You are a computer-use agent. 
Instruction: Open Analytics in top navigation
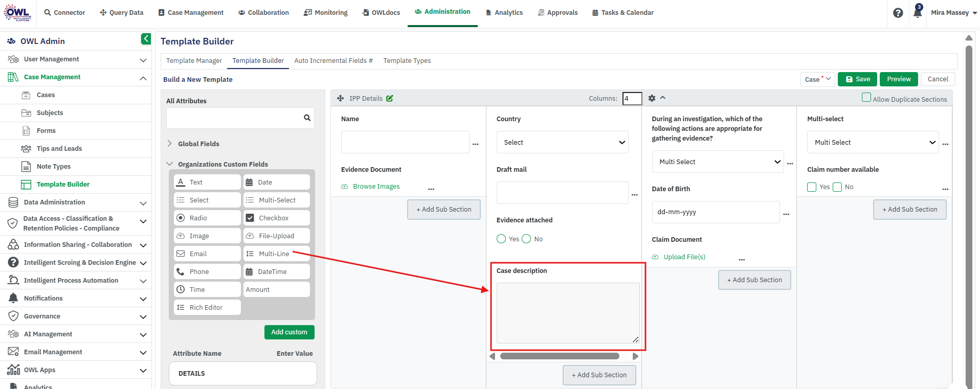pos(504,12)
